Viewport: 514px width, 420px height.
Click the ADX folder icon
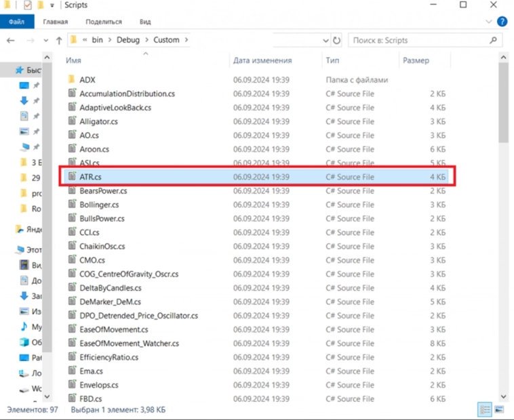72,80
